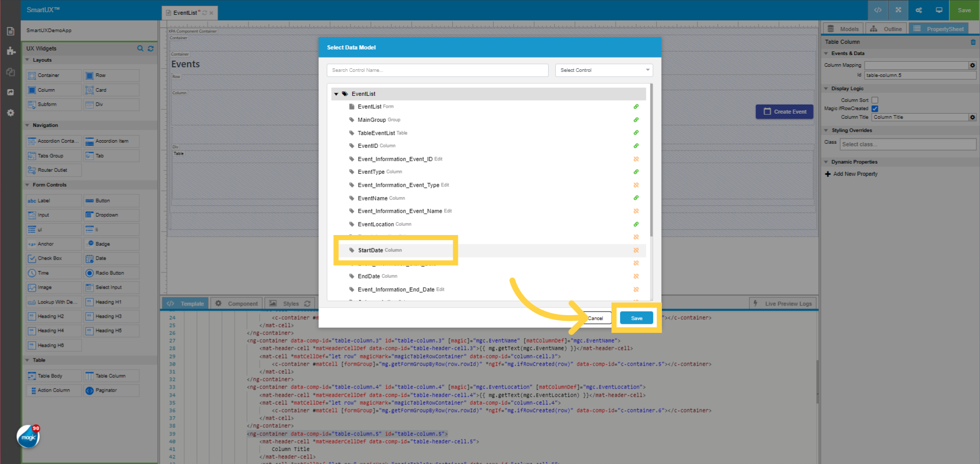
Task: Select the Table Column widget
Action: click(111, 376)
